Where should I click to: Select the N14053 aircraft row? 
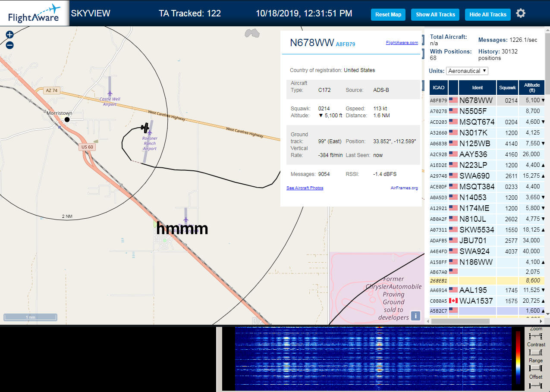487,197
